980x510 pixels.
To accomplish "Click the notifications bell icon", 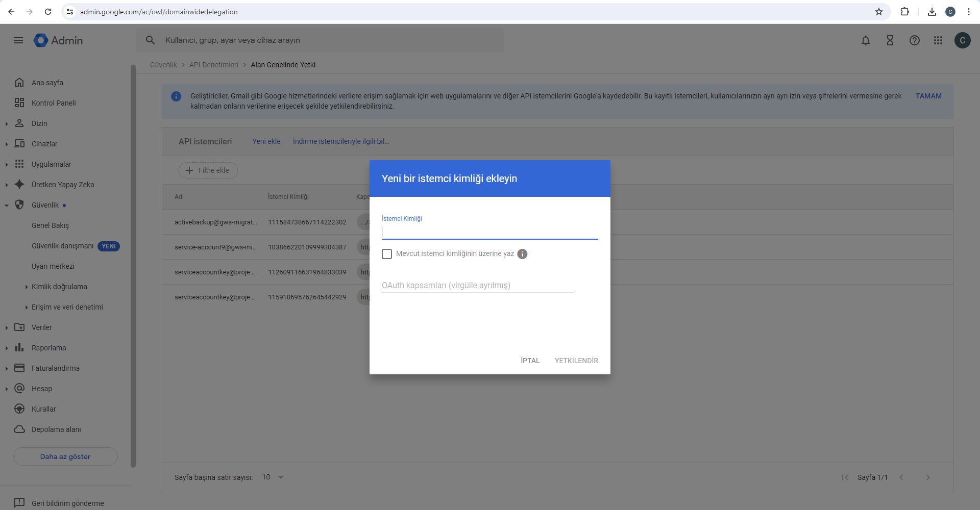I will click(865, 40).
